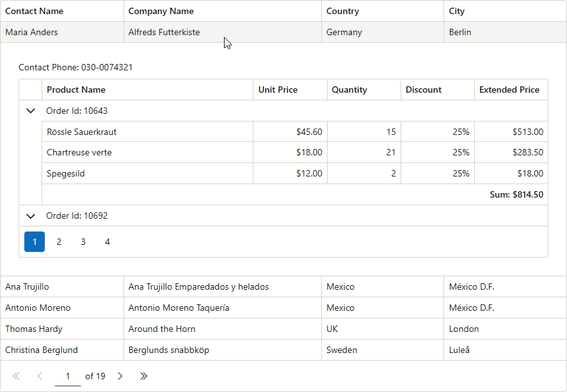Click quantity cell showing 21

click(x=363, y=152)
